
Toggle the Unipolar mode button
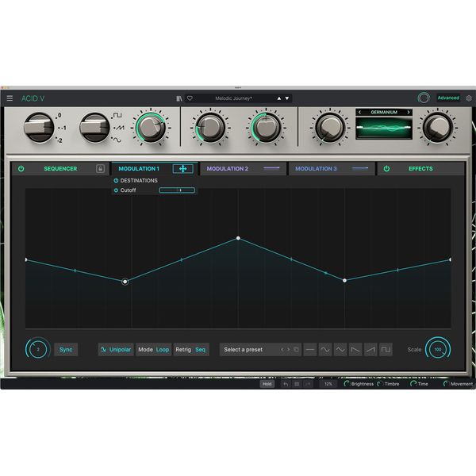coord(116,349)
